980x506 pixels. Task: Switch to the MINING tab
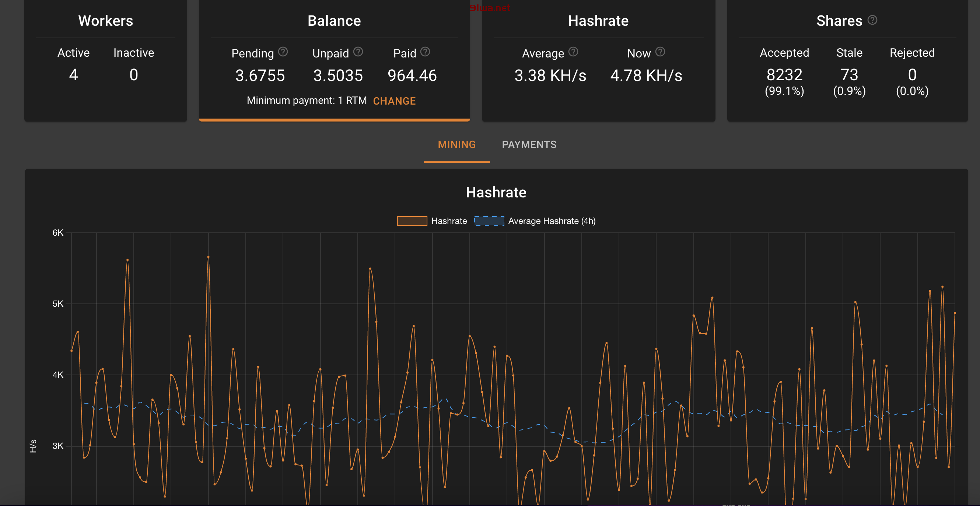(x=456, y=144)
